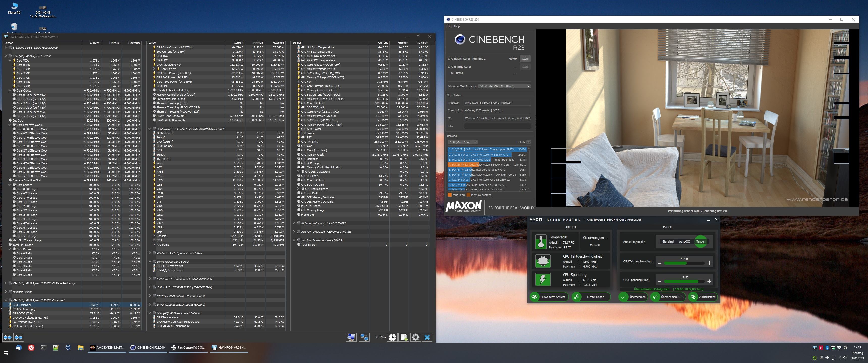Expand Memory Timings section
This screenshot has height=363, width=868.
coord(6,292)
